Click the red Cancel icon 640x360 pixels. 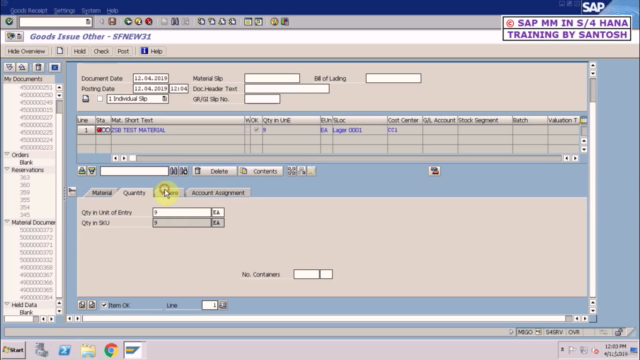pos(149,22)
